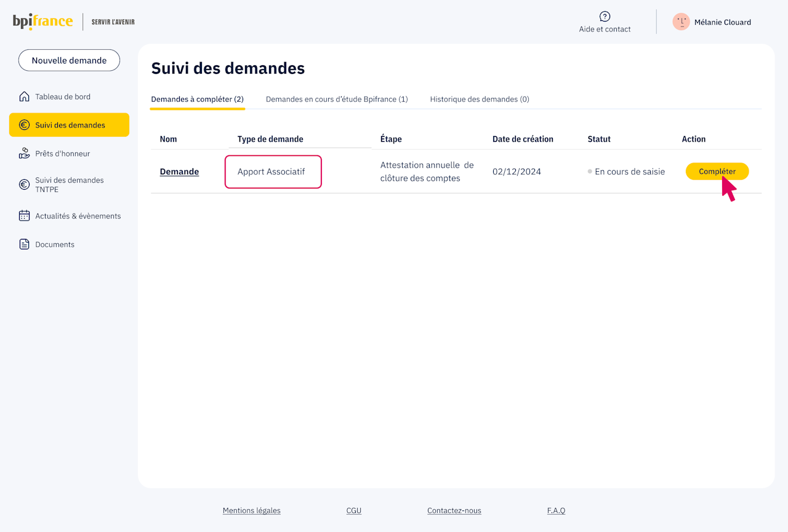Click the question mark help icon
Image resolution: width=788 pixels, height=532 pixels.
pos(605,17)
